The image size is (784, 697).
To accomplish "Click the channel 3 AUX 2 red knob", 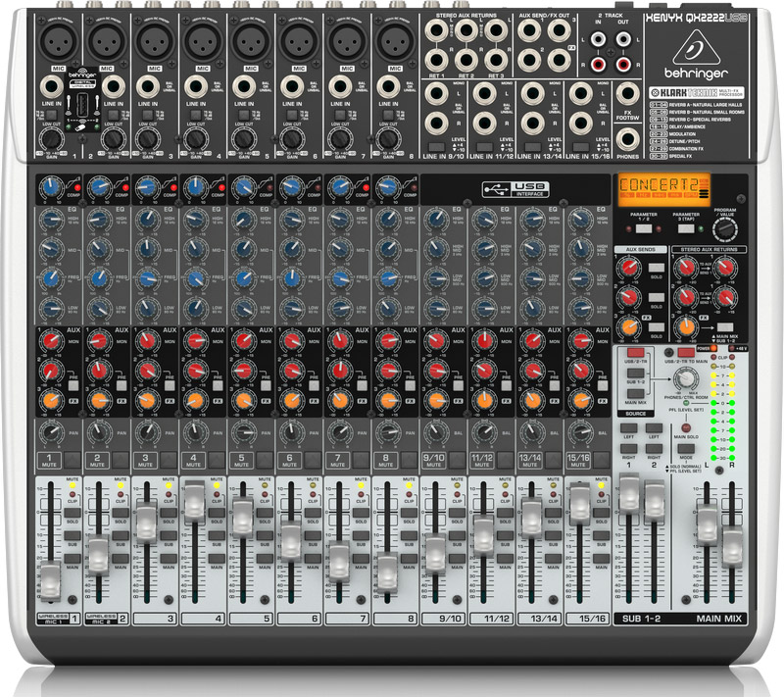I will tap(147, 371).
